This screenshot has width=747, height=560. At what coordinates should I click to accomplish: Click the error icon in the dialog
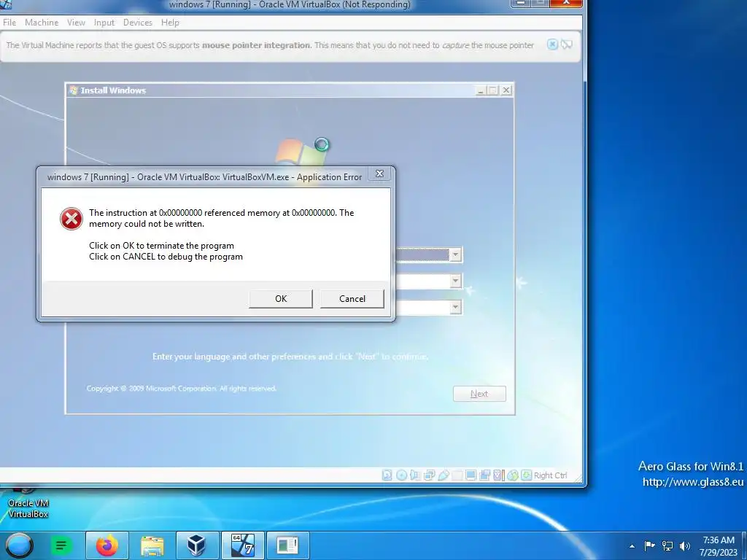(x=71, y=219)
